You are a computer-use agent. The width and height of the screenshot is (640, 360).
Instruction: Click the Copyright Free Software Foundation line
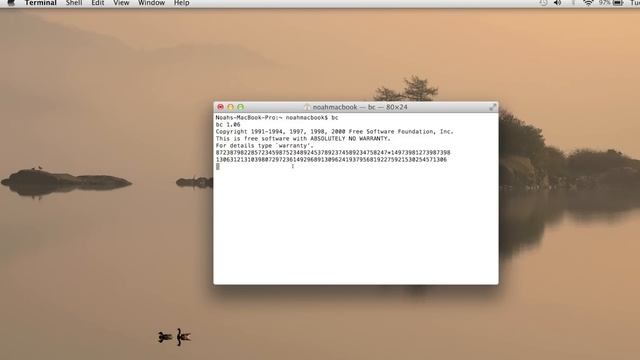[334, 131]
